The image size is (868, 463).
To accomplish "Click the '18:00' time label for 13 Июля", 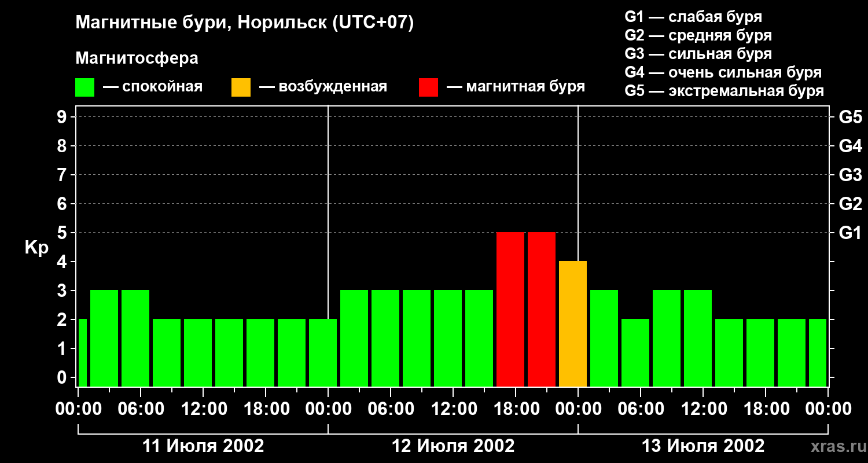I will tap(766, 409).
